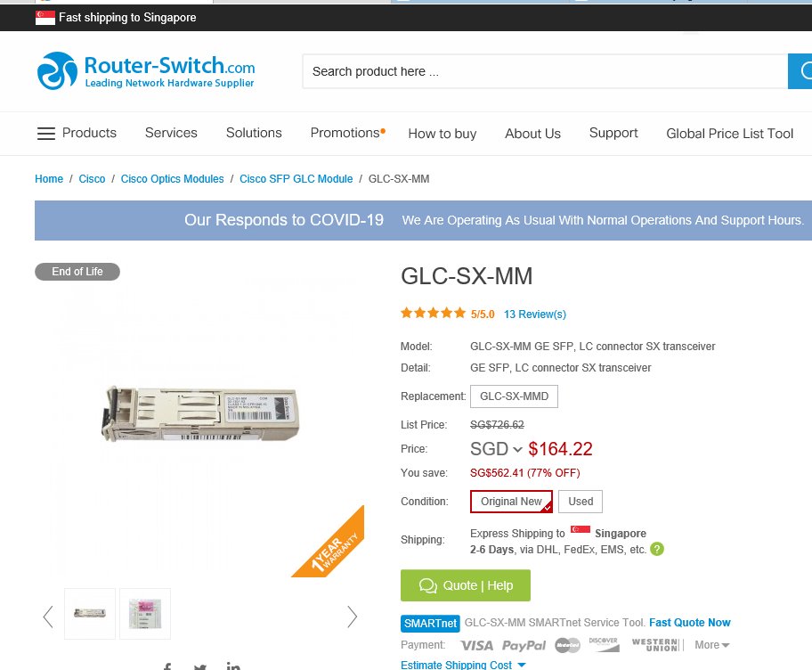
Task: Open the SGD currency dropdown
Action: 496,449
